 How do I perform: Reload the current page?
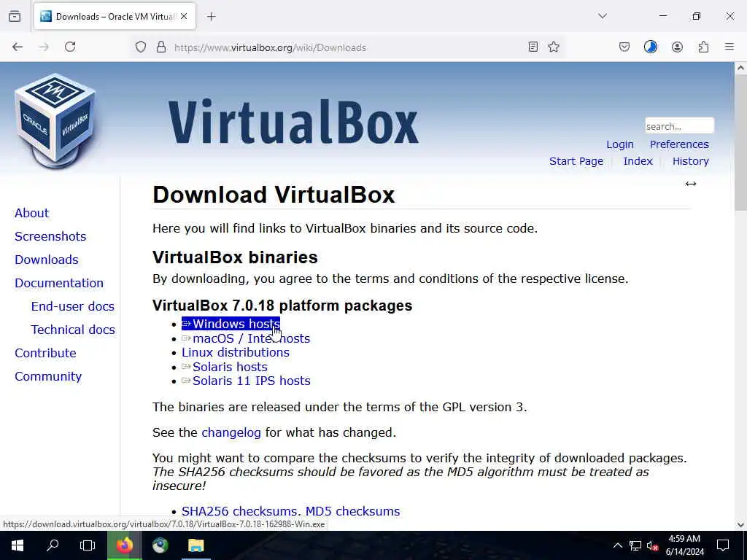[70, 47]
